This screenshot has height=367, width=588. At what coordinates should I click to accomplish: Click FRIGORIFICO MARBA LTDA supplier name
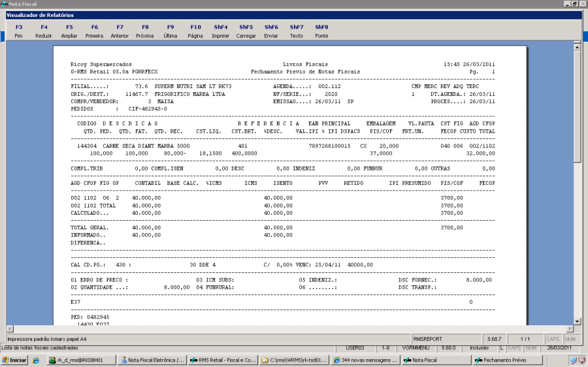[189, 94]
